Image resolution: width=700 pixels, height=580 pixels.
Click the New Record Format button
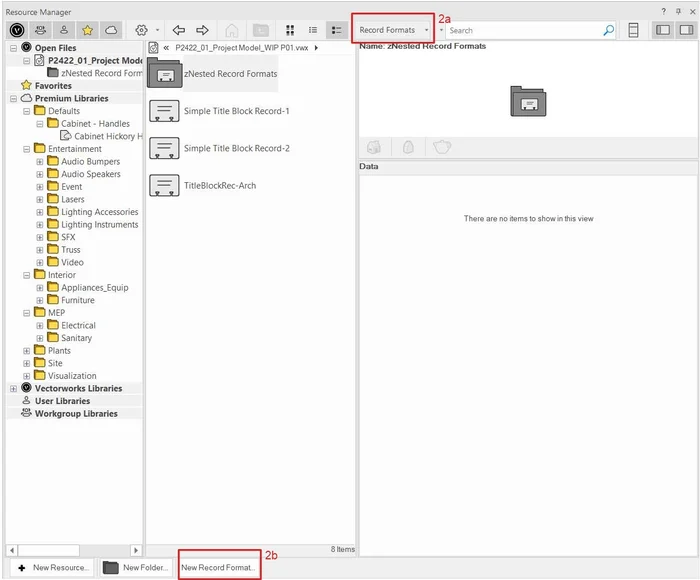pos(218,567)
